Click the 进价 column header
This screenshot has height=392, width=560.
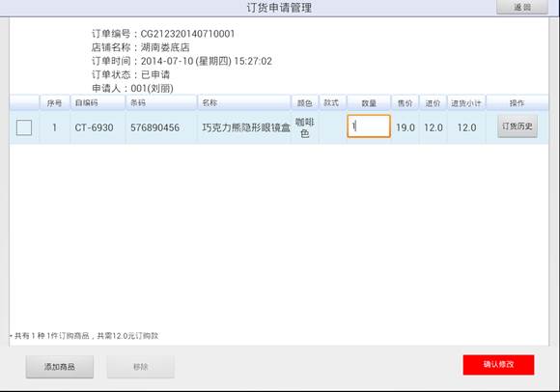(x=434, y=103)
